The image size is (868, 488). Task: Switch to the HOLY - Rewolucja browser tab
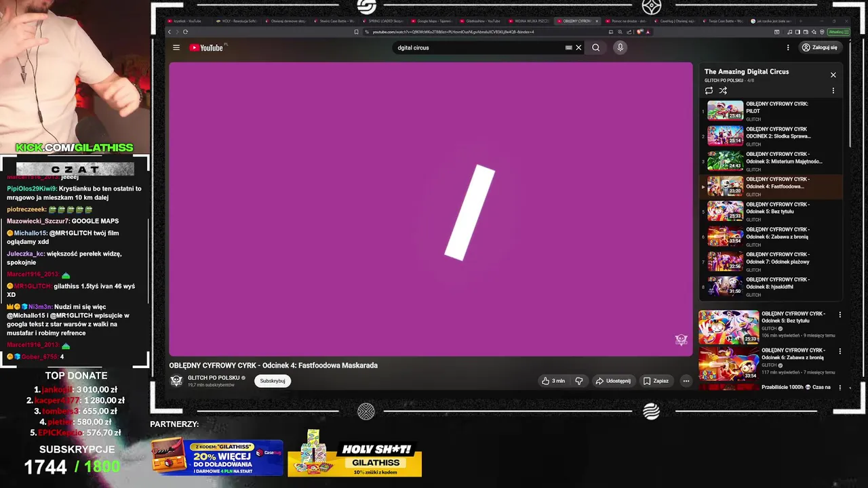(236, 21)
